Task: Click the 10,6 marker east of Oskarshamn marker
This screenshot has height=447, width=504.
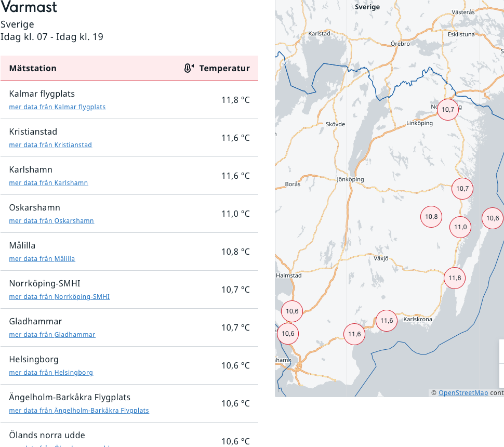Action: pos(492,218)
